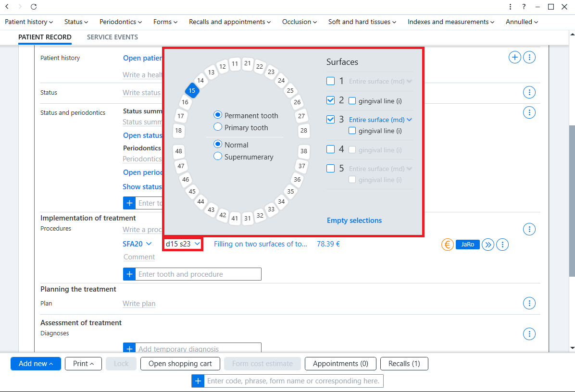Switch to the SERVICE EVENTS tab
Screen dimensions: 575x392
pos(112,37)
